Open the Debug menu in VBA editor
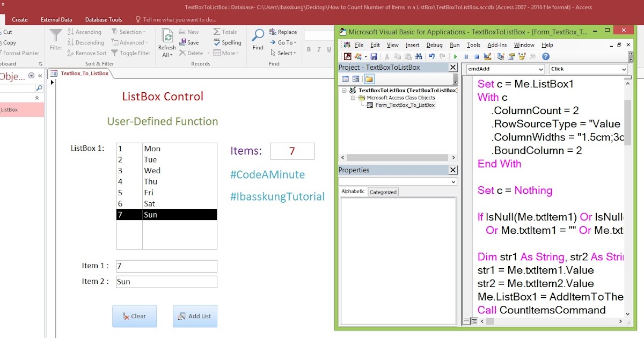The height and width of the screenshot is (338, 644). [435, 45]
